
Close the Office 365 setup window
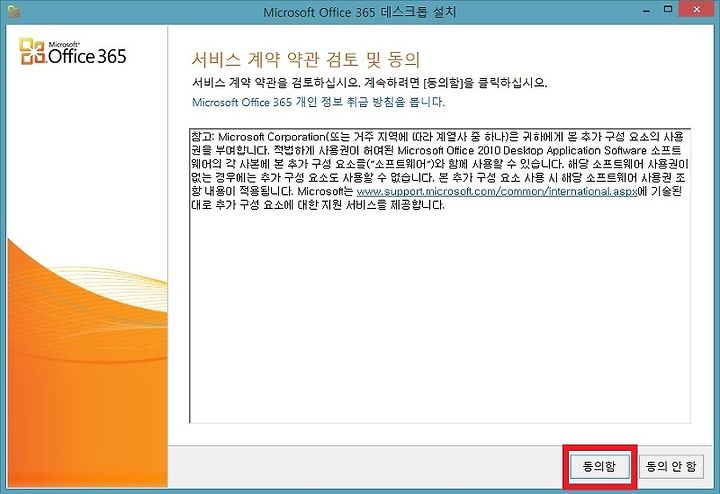[697, 10]
